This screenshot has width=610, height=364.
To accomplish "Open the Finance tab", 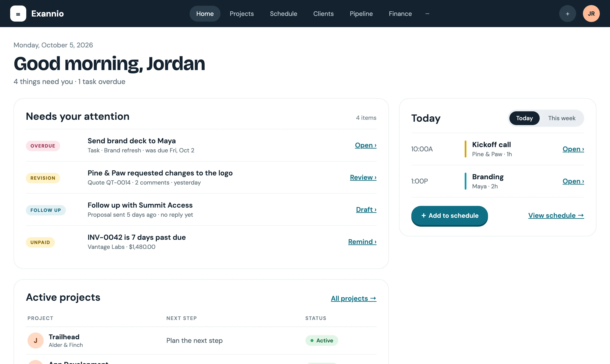I will (x=400, y=14).
